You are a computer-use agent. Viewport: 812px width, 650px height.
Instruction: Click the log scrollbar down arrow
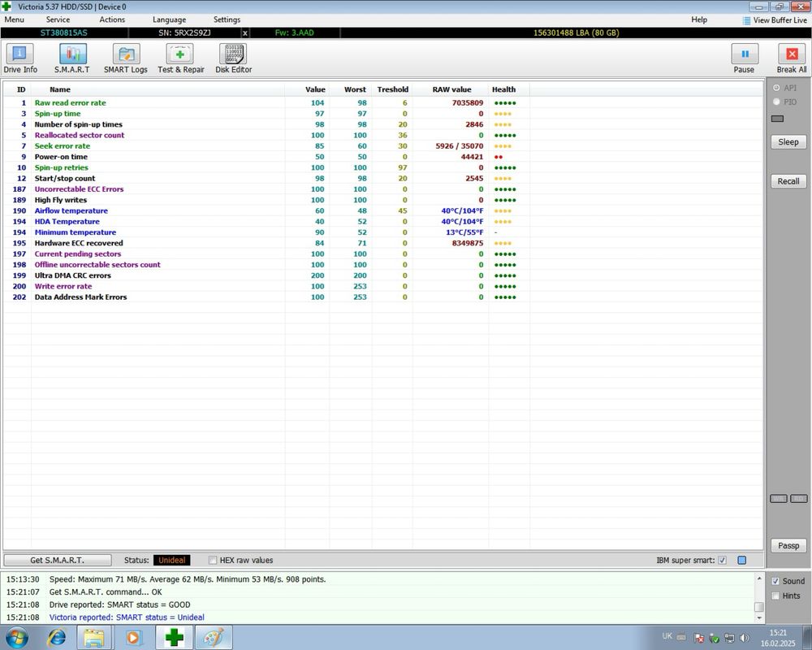click(x=759, y=617)
